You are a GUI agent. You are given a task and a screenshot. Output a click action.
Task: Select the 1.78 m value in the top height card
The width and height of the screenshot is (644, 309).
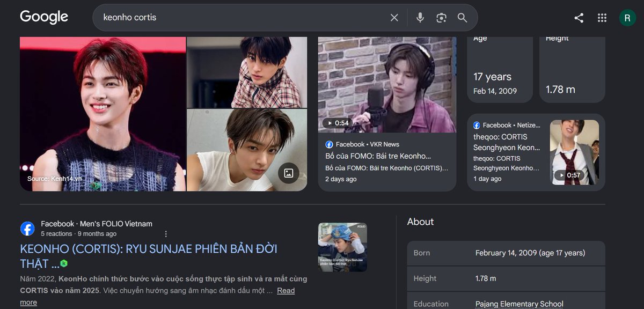point(560,90)
